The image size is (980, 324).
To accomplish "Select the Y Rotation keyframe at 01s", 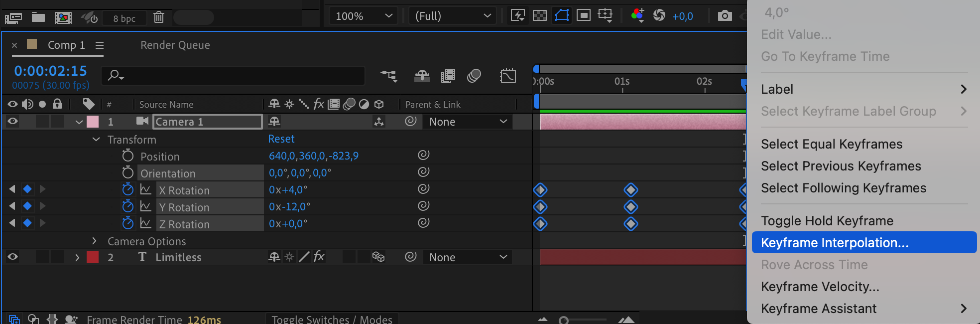I will (x=630, y=207).
